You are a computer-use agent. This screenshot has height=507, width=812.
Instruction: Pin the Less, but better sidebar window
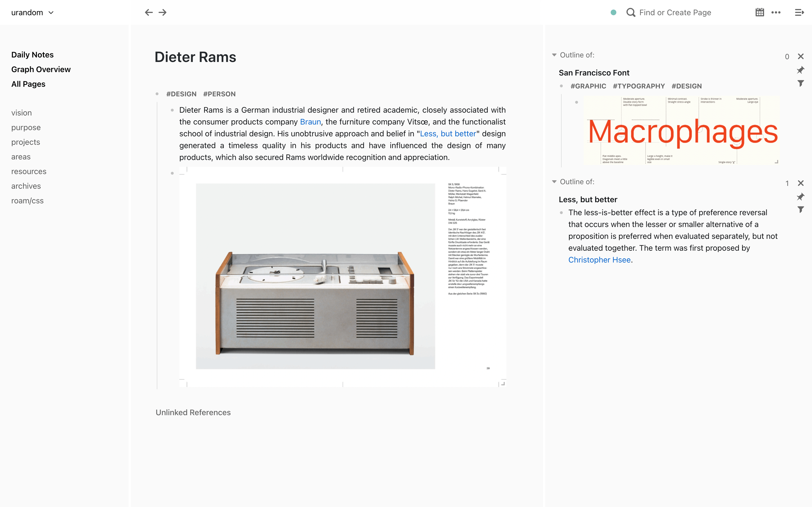pos(801,197)
